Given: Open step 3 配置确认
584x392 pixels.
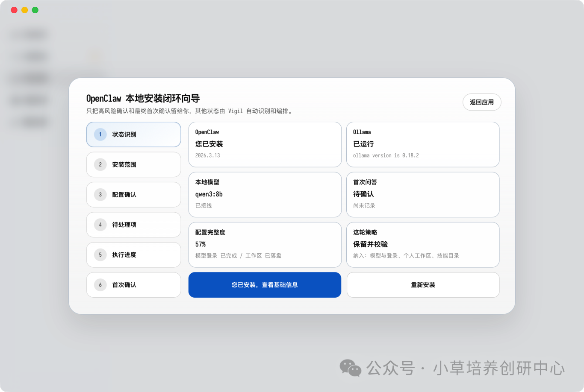Looking at the screenshot, I should [133, 195].
